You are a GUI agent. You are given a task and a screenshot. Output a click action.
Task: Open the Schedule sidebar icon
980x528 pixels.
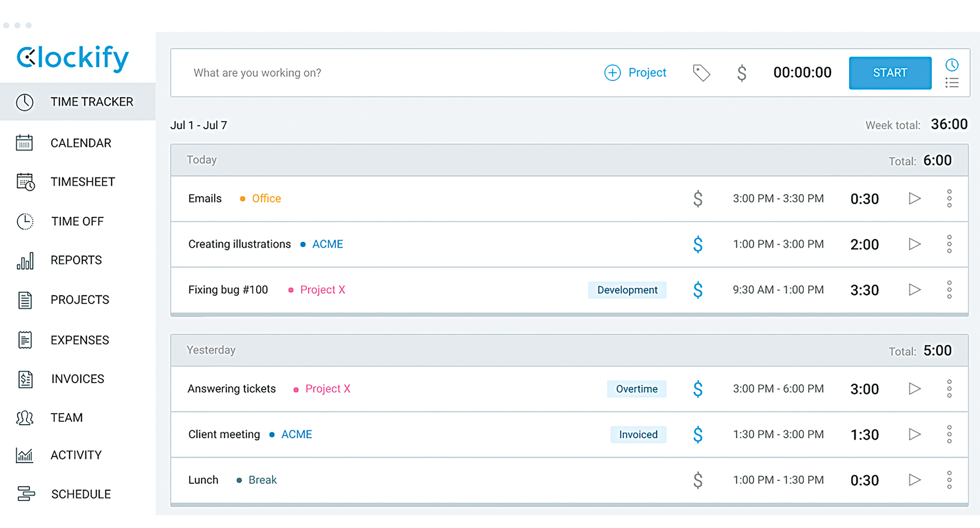(x=25, y=493)
